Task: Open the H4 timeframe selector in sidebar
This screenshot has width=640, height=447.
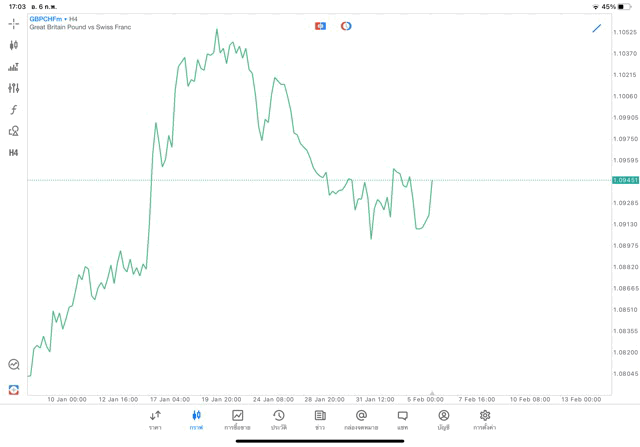Action: tap(14, 153)
